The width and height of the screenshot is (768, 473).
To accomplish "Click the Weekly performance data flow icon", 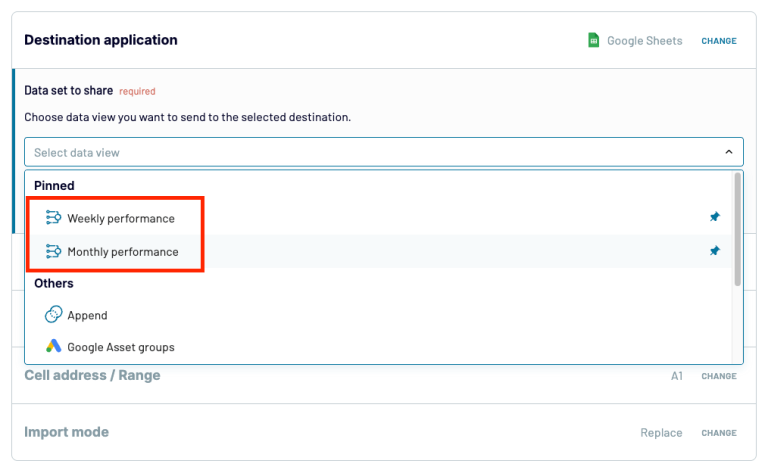I will click(54, 218).
